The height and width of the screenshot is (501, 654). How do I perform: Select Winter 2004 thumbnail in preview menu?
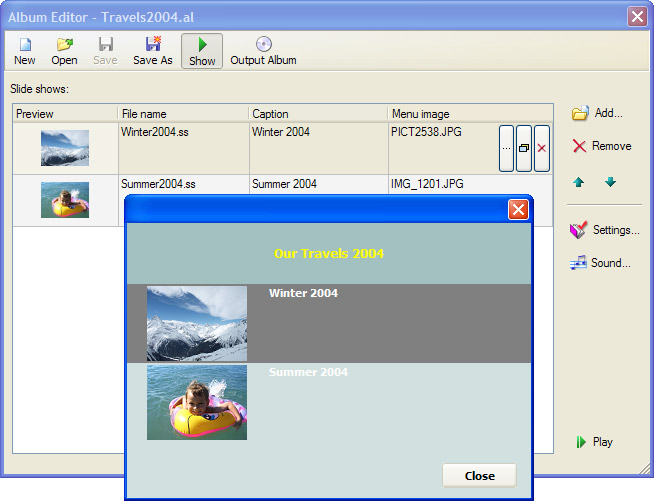[197, 323]
